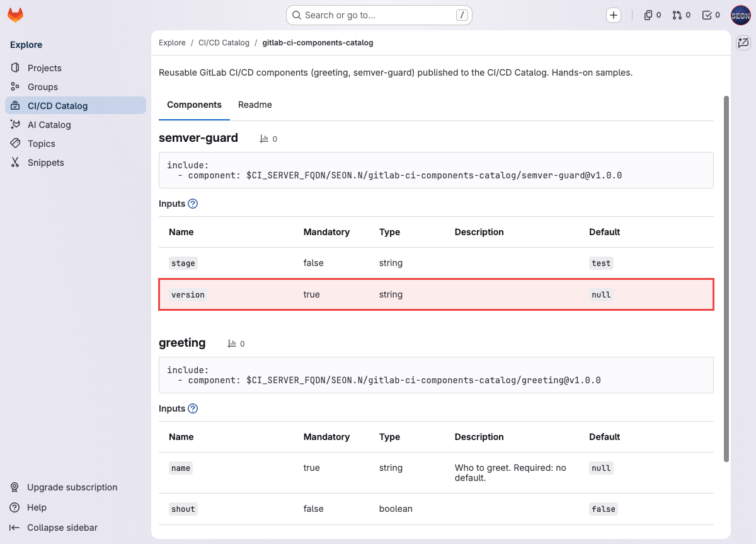The height and width of the screenshot is (544, 756).
Task: Click the Upgrade subscription icon
Action: pyautogui.click(x=14, y=487)
